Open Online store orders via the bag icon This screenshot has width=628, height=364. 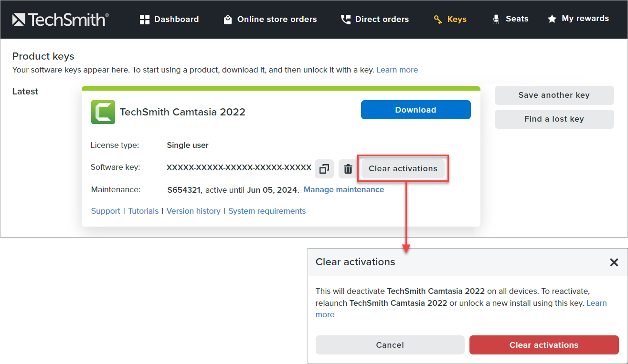pos(227,19)
